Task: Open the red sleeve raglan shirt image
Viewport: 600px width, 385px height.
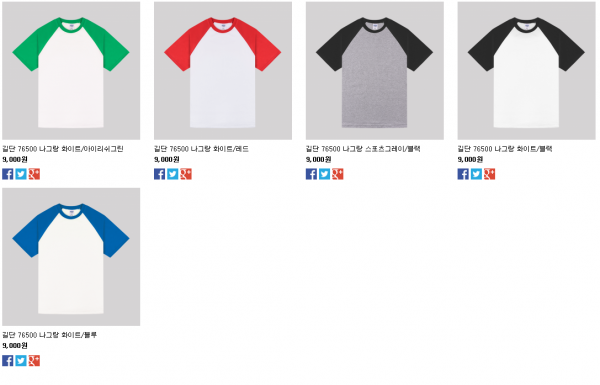Action: pos(223,71)
